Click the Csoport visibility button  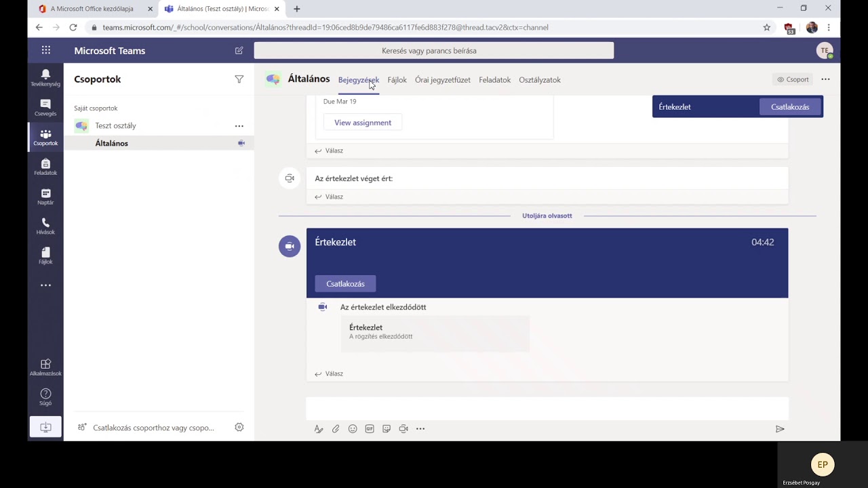(x=793, y=79)
